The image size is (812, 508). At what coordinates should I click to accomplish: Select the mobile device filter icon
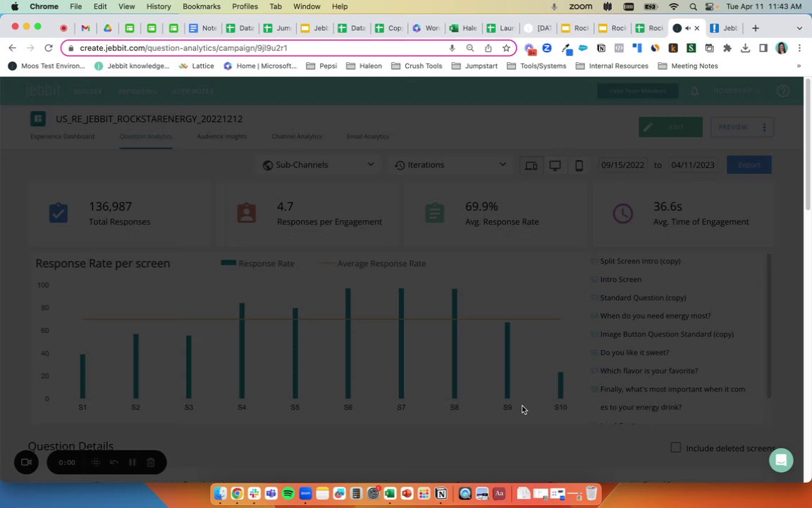pyautogui.click(x=579, y=165)
